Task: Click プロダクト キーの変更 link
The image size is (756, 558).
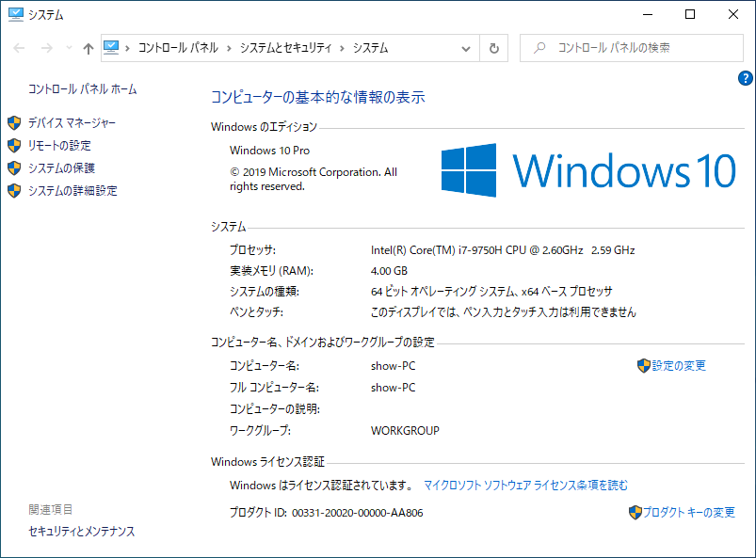Action: click(689, 512)
